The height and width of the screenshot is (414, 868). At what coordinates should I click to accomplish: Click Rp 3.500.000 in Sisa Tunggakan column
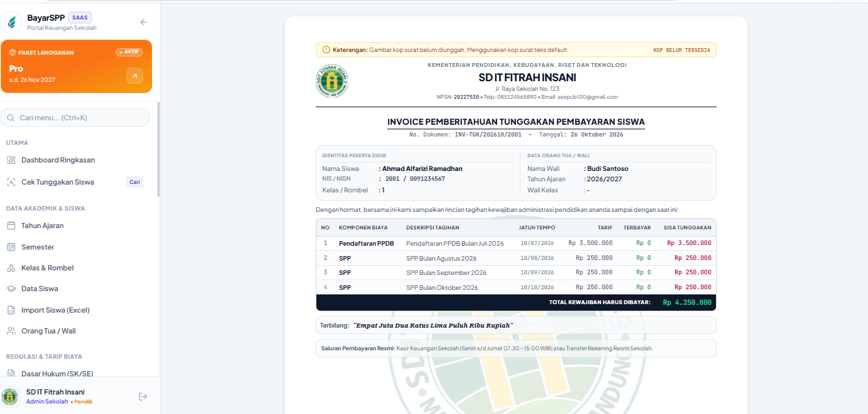pyautogui.click(x=689, y=243)
